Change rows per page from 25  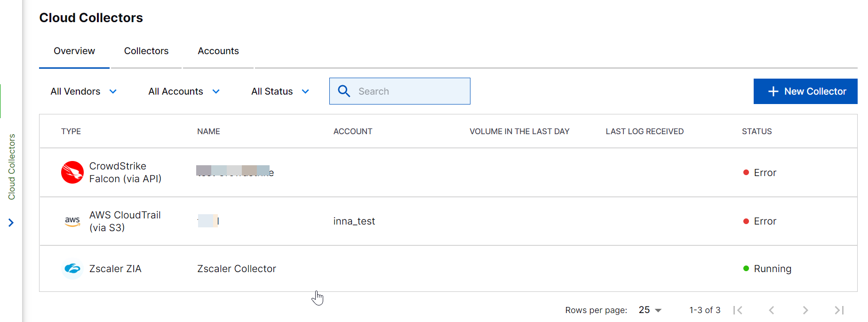pos(650,310)
